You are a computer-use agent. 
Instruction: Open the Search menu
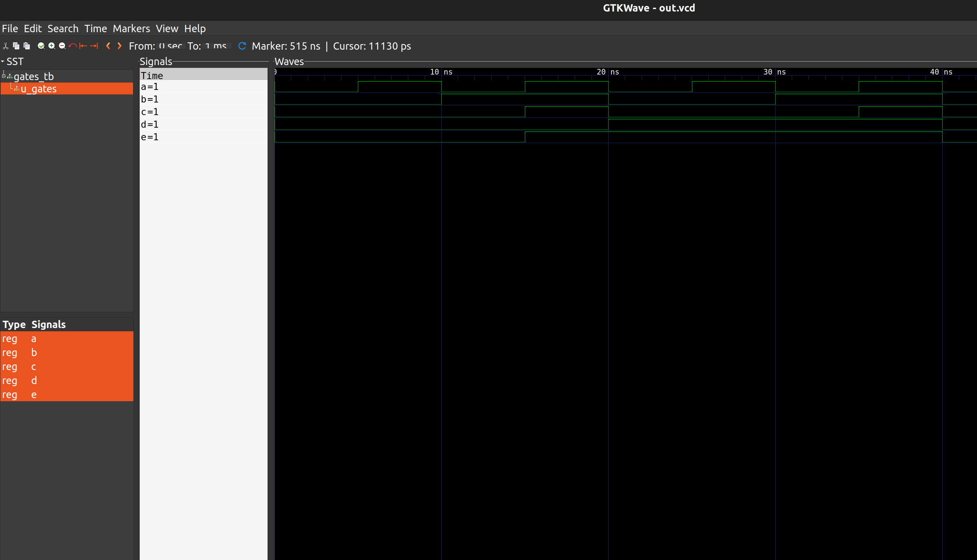click(x=63, y=28)
